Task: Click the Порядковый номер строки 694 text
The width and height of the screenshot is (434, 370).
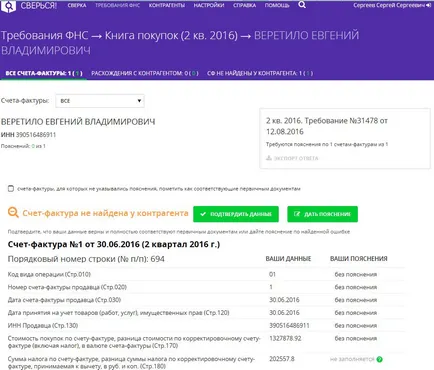Action: 86,259
